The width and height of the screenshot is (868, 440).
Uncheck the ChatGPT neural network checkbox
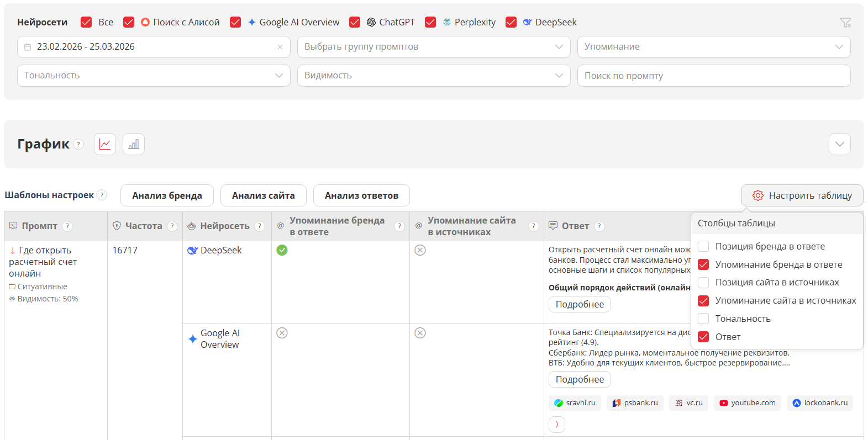(x=355, y=22)
